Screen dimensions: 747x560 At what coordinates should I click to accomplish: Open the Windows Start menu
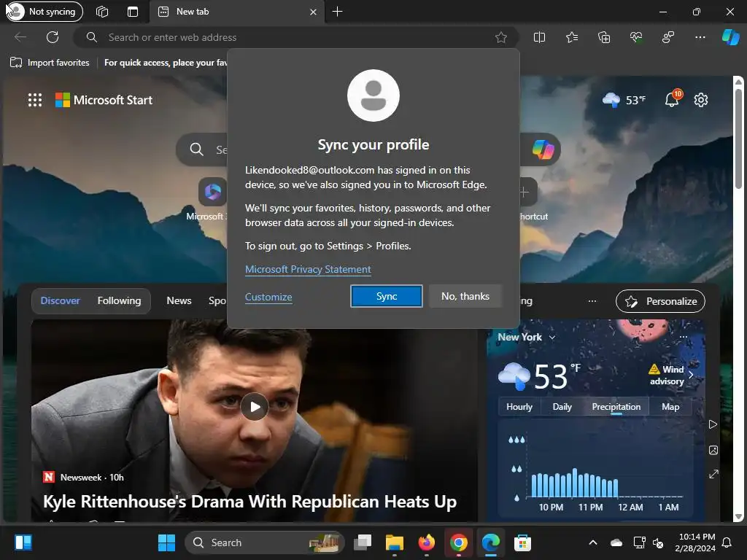click(167, 542)
